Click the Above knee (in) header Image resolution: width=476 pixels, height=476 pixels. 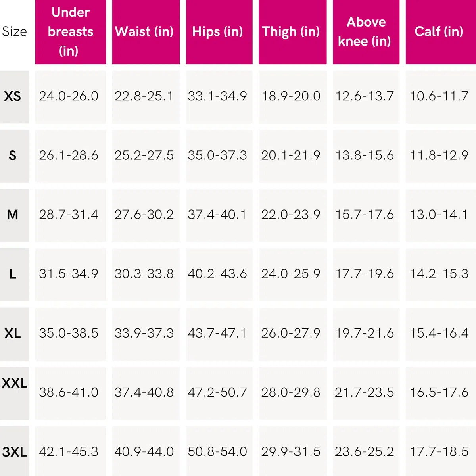click(366, 32)
